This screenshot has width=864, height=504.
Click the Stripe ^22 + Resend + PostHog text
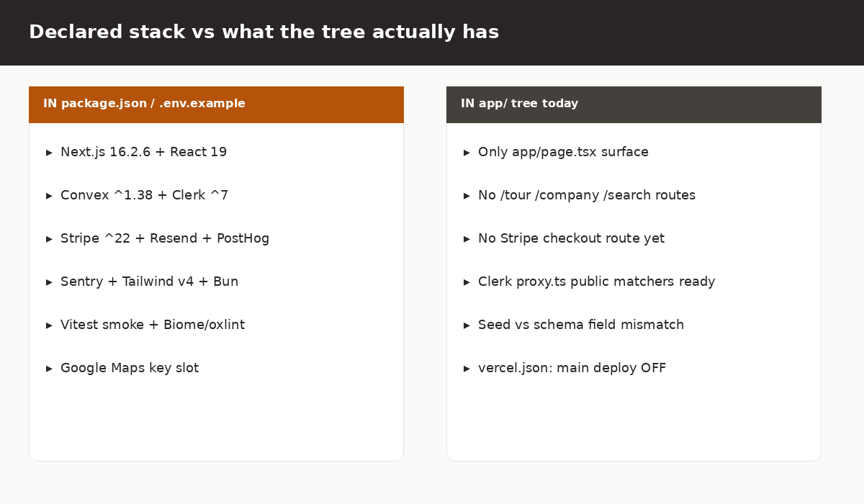point(165,238)
